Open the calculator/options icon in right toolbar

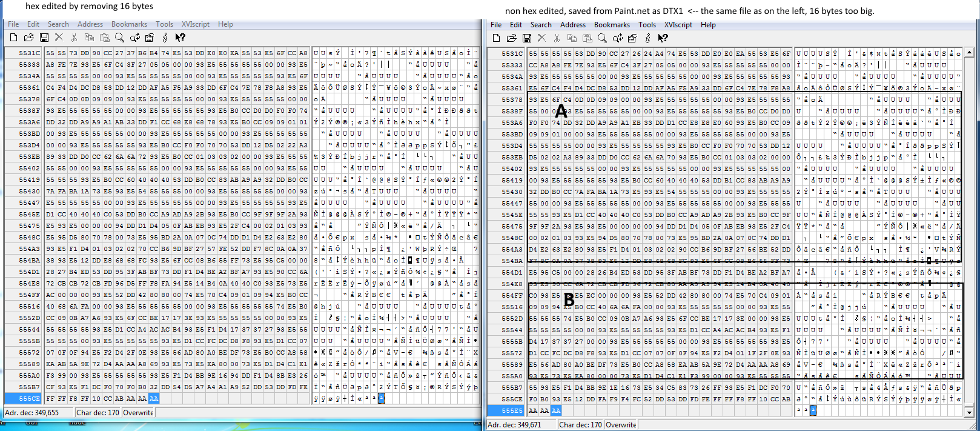(x=632, y=38)
